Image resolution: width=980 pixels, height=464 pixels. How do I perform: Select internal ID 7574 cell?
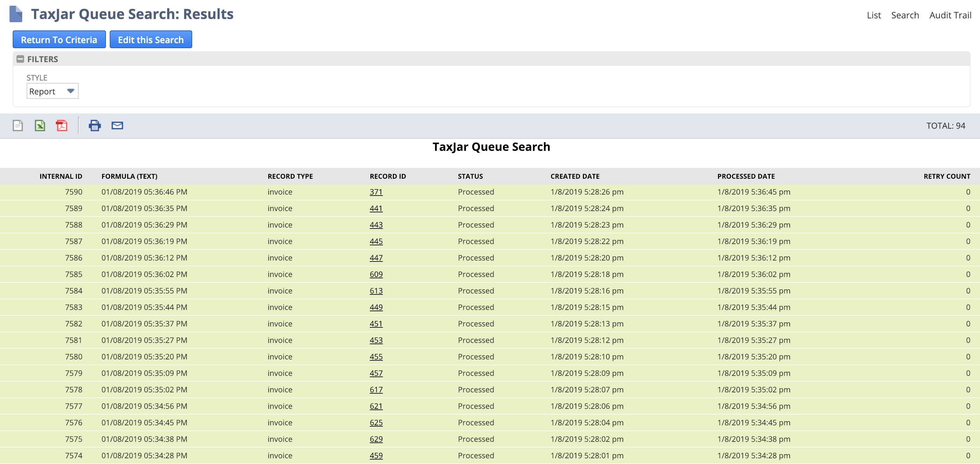coord(74,456)
